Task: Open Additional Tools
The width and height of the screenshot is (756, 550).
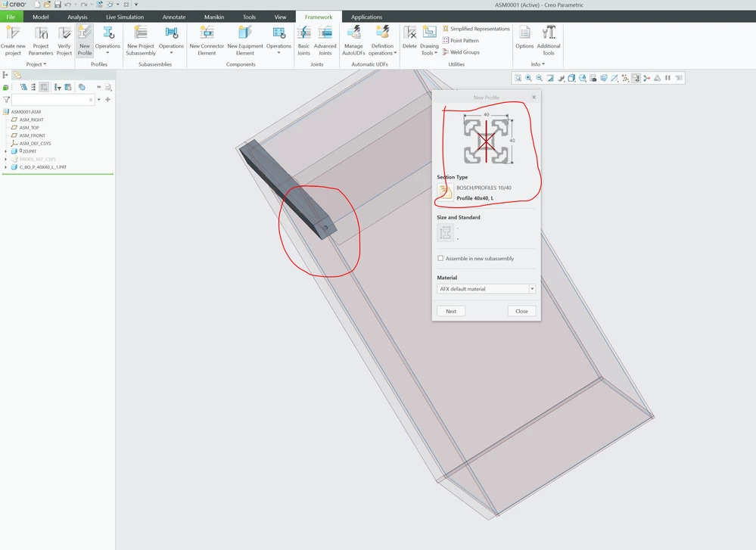Action: (x=549, y=41)
